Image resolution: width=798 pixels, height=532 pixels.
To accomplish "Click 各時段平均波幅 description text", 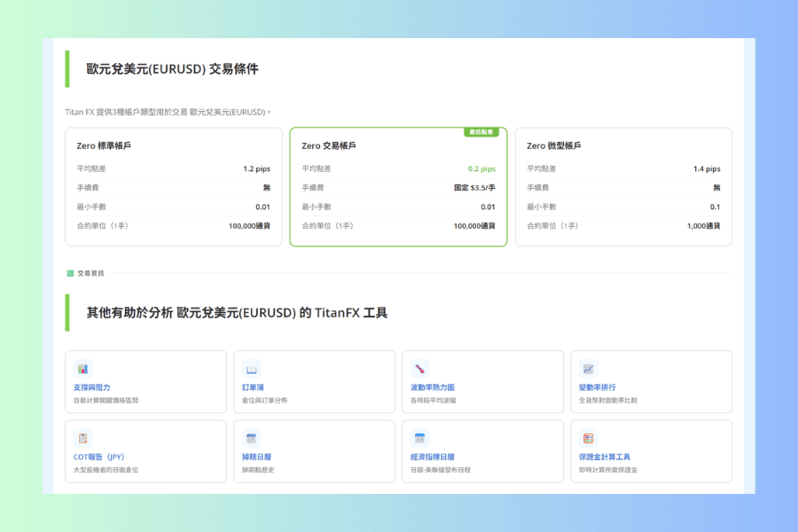I will click(433, 400).
